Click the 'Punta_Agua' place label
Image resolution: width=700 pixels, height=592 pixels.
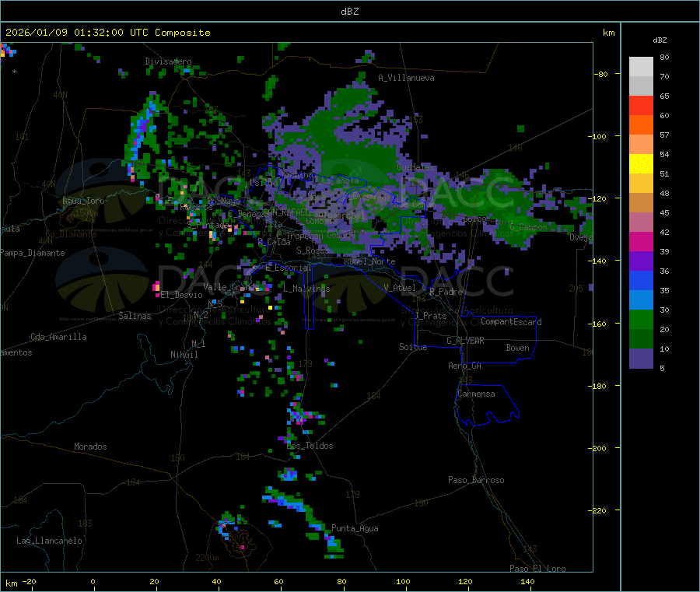355,528
